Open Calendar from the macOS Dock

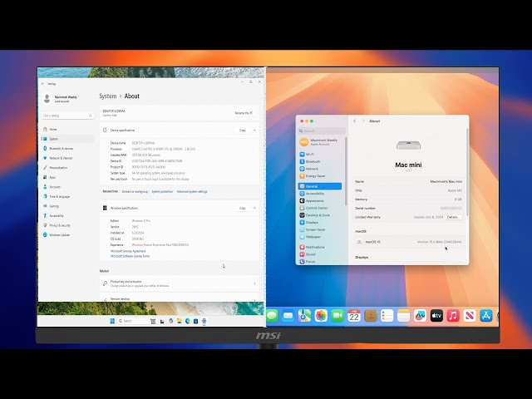(354, 316)
